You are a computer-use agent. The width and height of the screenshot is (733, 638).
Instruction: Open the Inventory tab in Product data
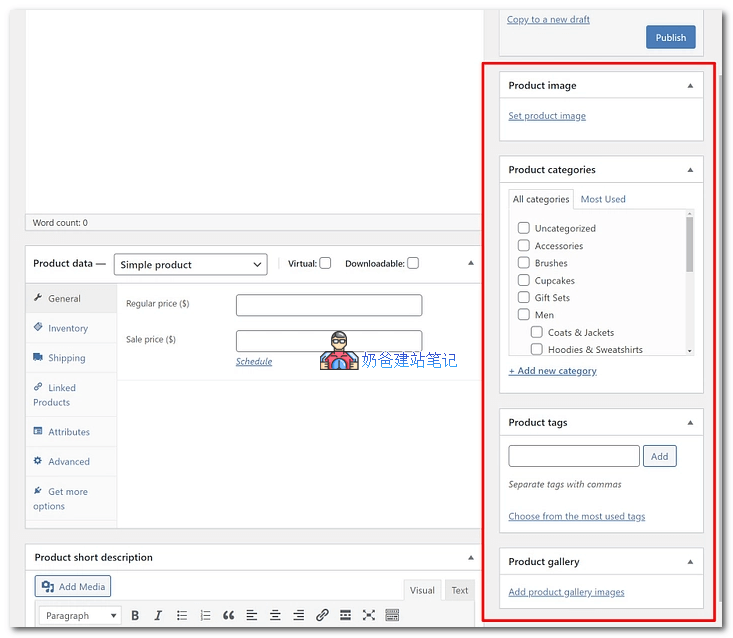click(x=68, y=328)
